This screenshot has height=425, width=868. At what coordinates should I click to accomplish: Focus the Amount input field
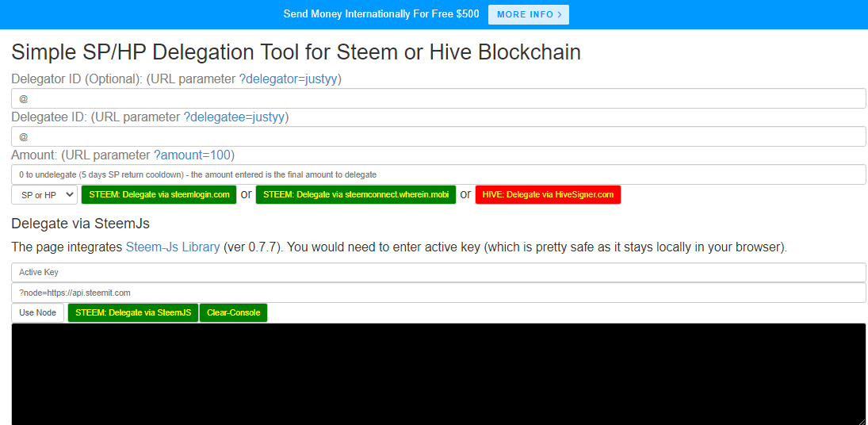pos(438,174)
